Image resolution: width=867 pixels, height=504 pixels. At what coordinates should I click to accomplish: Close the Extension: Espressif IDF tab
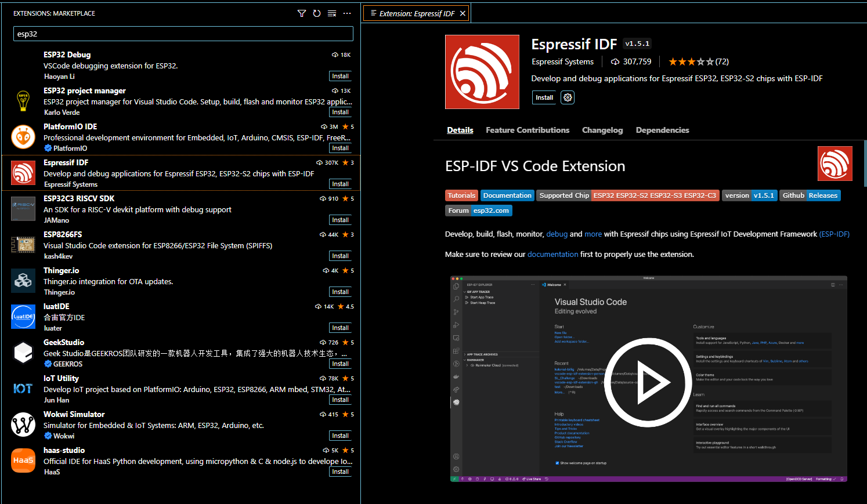[463, 13]
